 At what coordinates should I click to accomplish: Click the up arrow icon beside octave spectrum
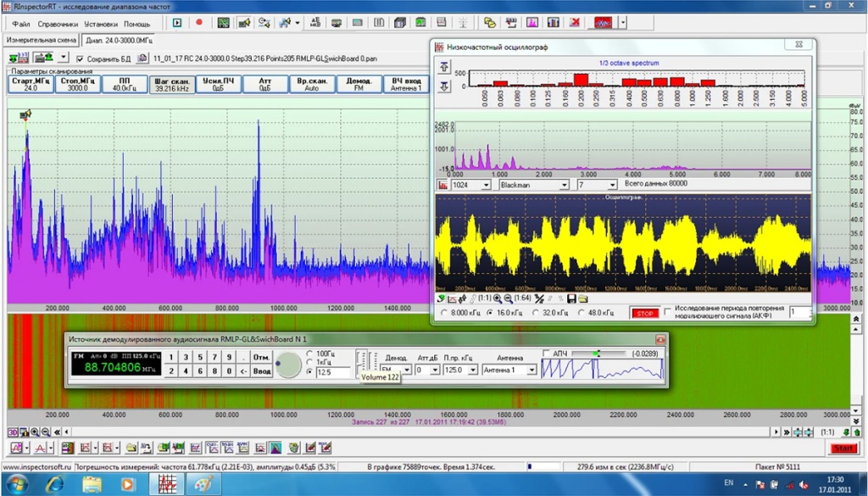click(x=443, y=67)
